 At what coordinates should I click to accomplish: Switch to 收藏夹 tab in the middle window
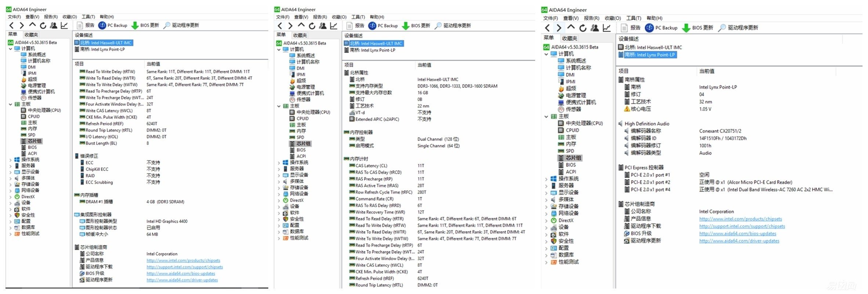[300, 35]
